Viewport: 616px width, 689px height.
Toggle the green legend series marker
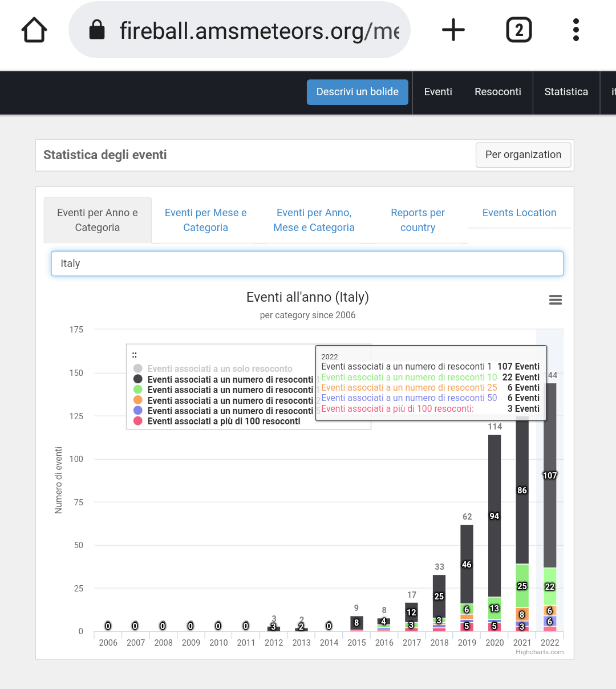click(x=138, y=390)
